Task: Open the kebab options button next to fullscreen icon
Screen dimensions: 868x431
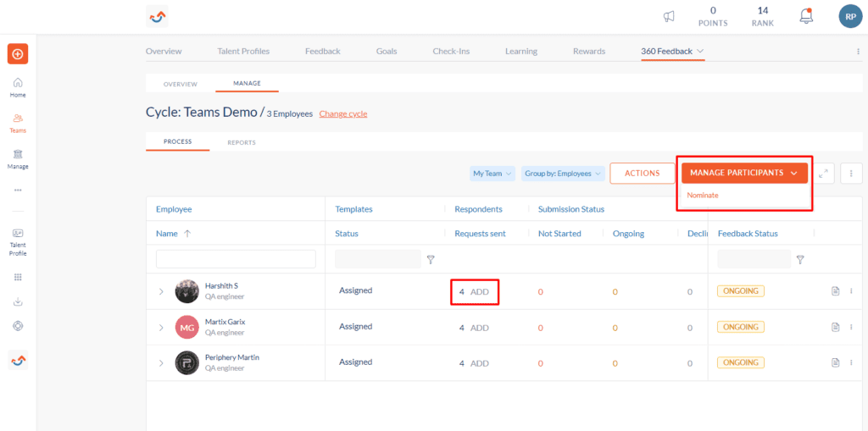Action: pos(851,174)
